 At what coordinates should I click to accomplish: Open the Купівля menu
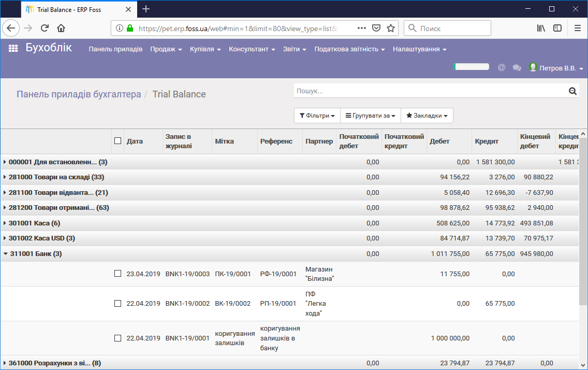(x=205, y=49)
